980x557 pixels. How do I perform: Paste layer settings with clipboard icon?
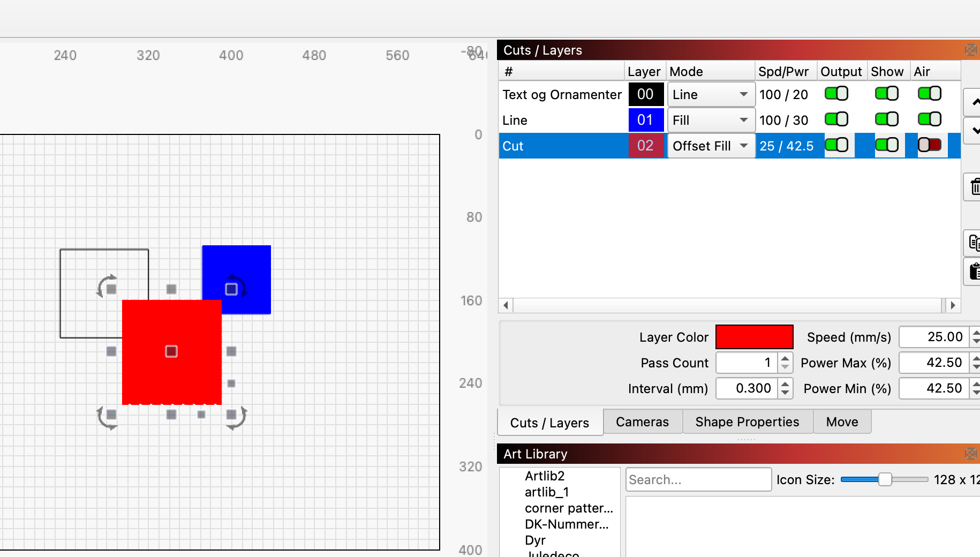tap(974, 272)
